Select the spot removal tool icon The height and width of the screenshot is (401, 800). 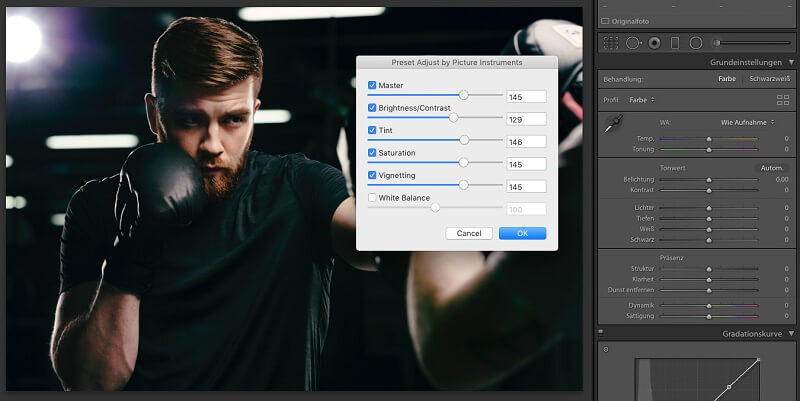[633, 43]
